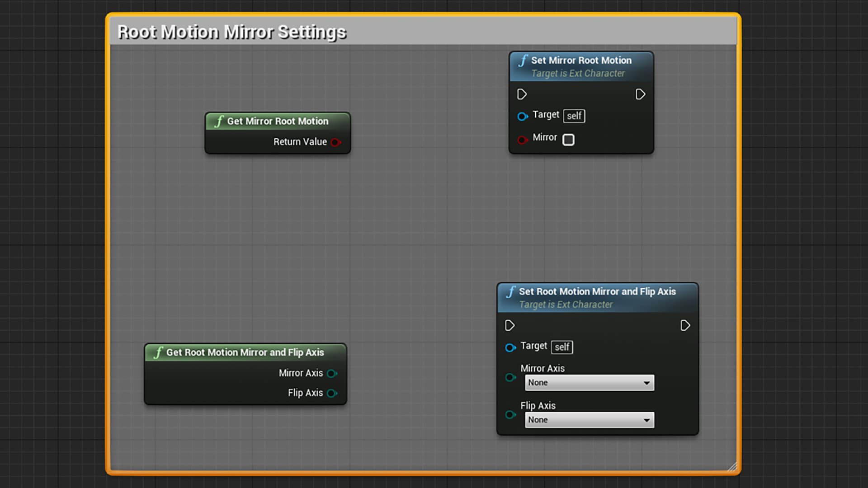Click the self value in the Target field
Screen dimensions: 868x488
point(574,116)
